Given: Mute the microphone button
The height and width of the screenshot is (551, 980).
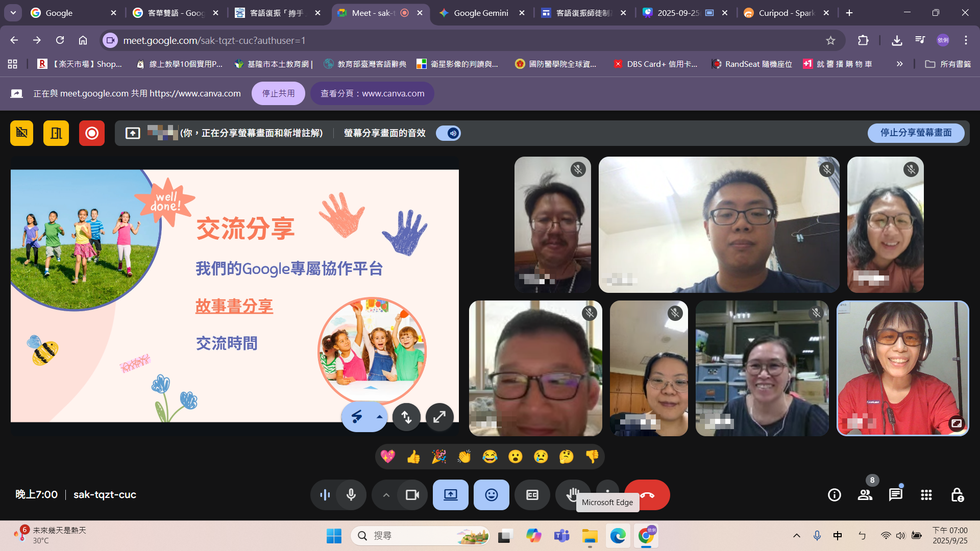Looking at the screenshot, I should [351, 495].
